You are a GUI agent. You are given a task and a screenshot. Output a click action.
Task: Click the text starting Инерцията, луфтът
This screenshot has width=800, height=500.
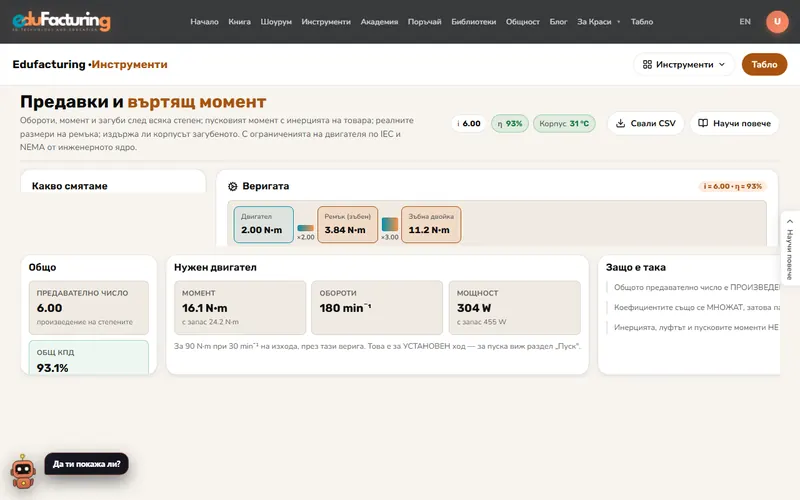click(696, 327)
